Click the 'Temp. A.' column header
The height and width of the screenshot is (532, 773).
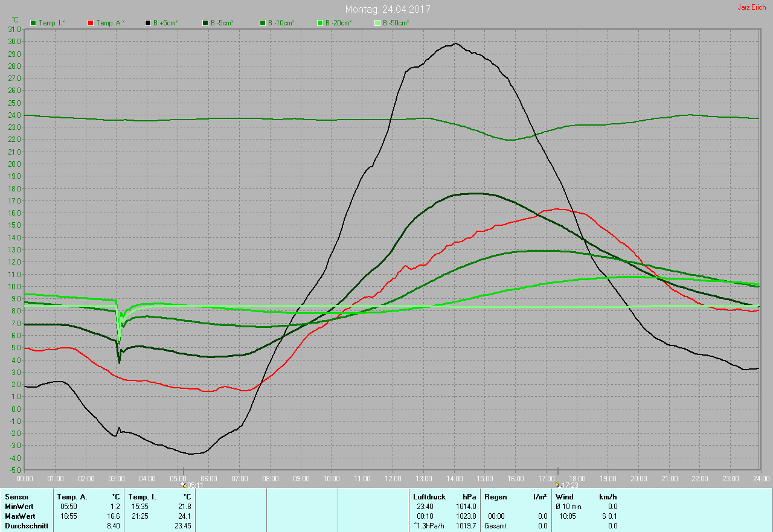[x=72, y=497]
